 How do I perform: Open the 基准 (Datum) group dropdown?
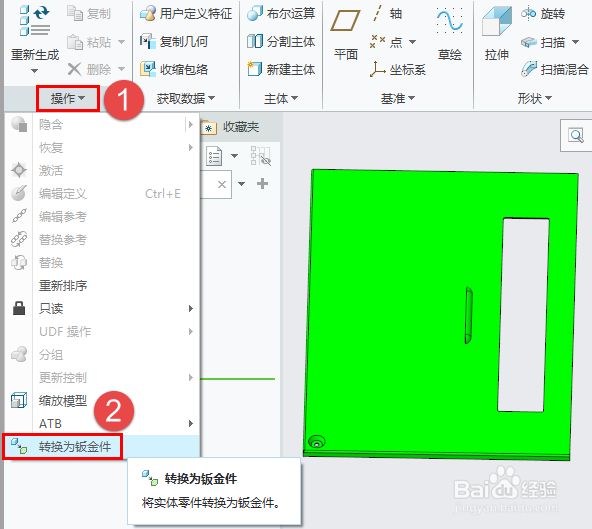[398, 99]
